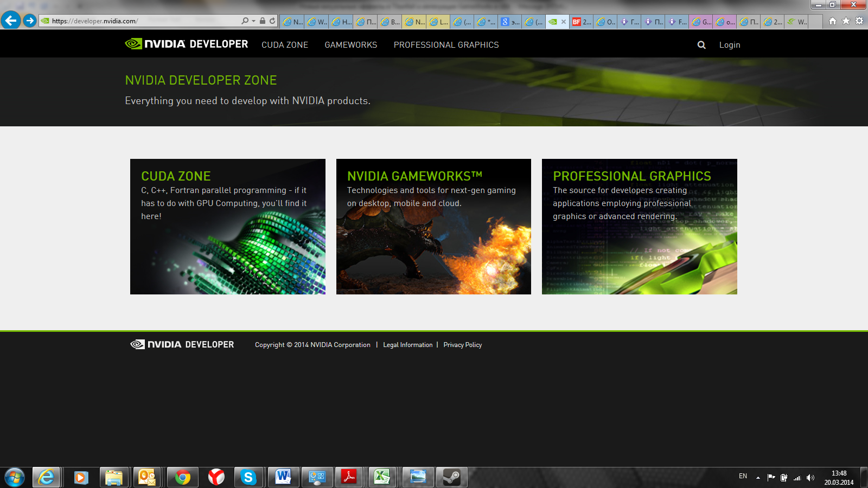Switch to the red BF browser tab
Viewport: 868px width, 488px height.
582,22
